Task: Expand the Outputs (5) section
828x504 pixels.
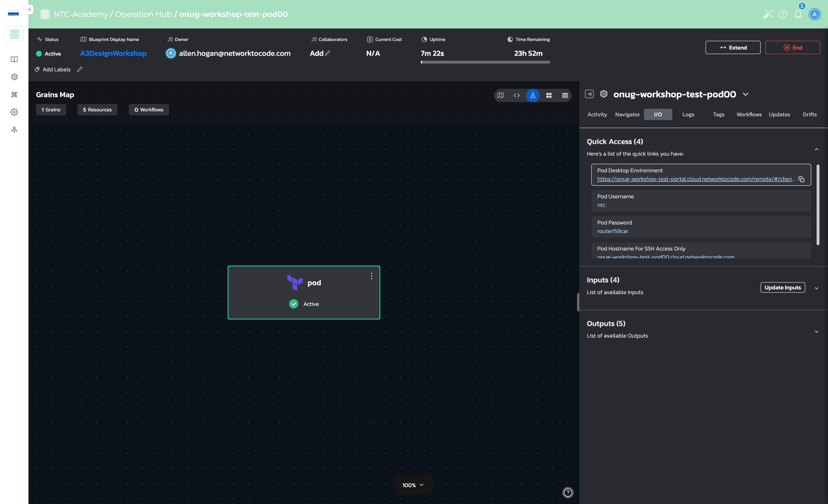Action: point(816,332)
